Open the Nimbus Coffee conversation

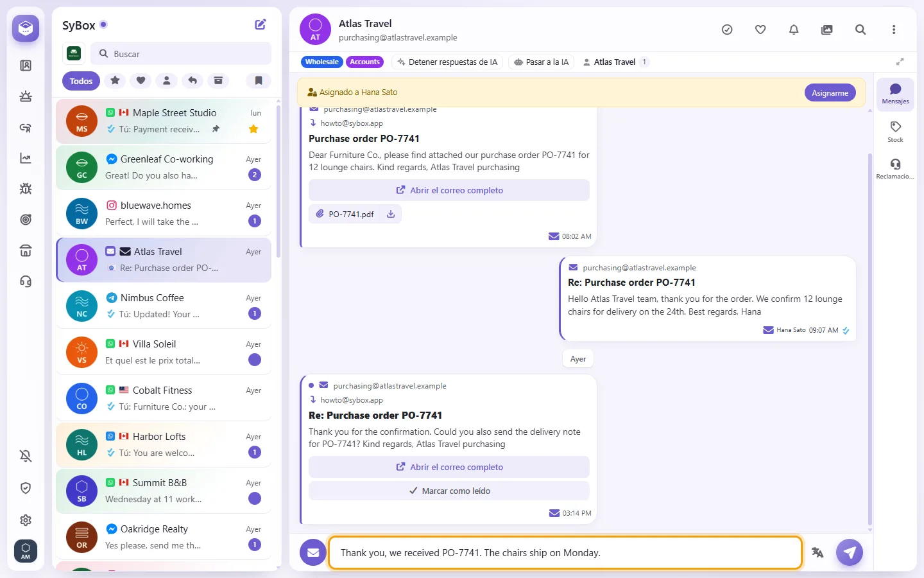click(164, 306)
